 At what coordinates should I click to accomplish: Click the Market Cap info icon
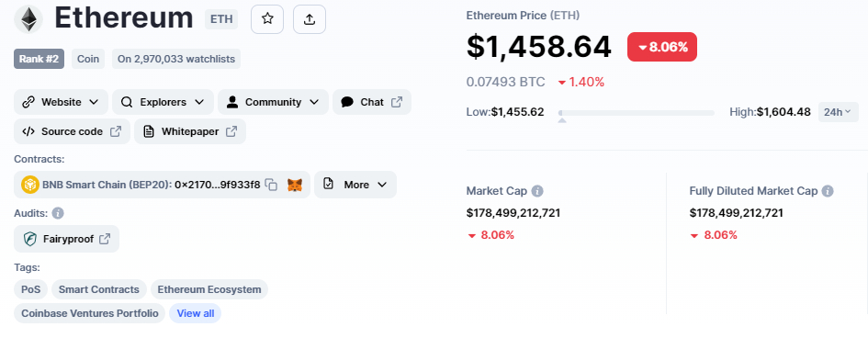(537, 191)
